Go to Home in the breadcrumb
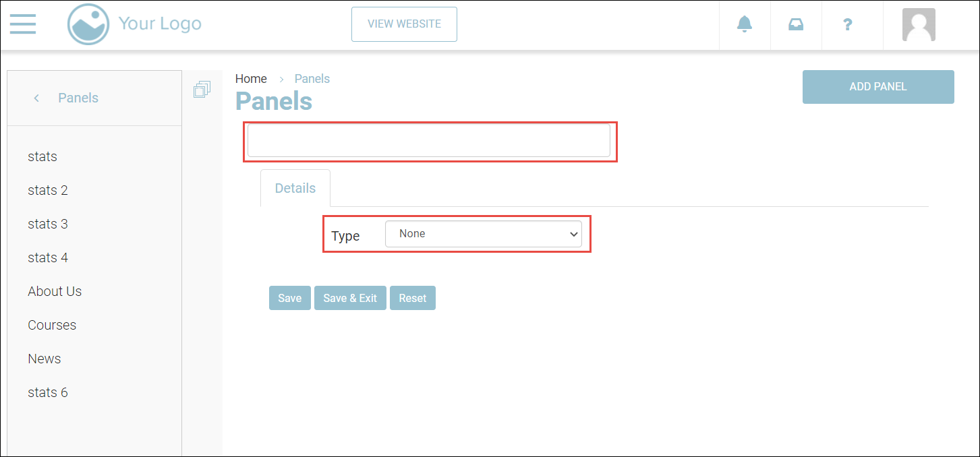 coord(251,79)
